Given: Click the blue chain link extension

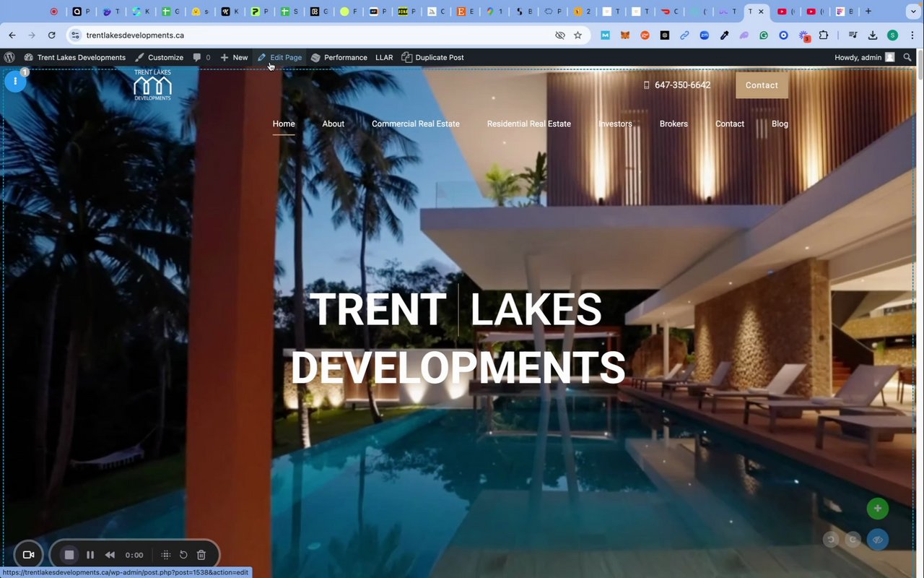Looking at the screenshot, I should (684, 35).
